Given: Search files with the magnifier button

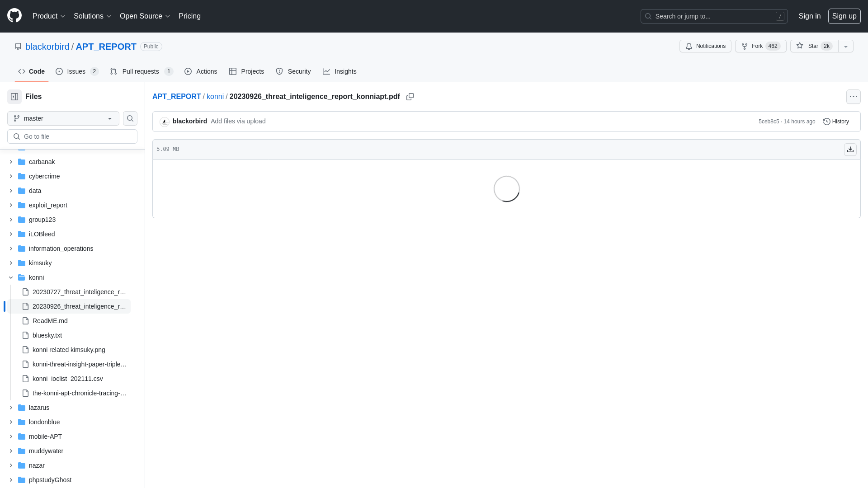Looking at the screenshot, I should 130,118.
